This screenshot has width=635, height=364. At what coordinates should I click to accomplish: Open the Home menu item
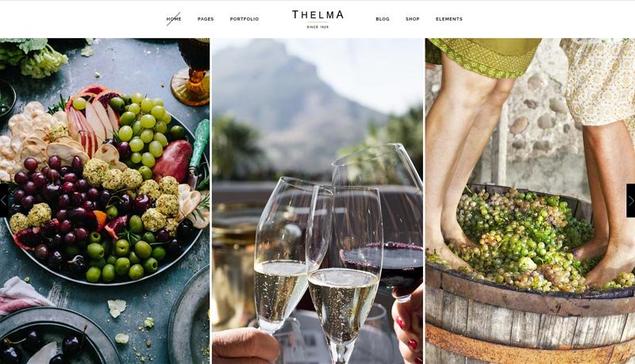[x=174, y=19]
